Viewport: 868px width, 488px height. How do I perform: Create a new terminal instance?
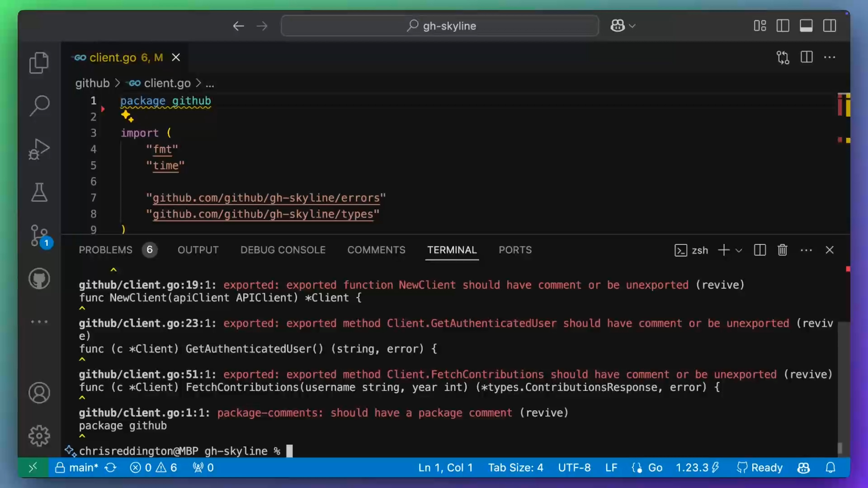(x=723, y=250)
